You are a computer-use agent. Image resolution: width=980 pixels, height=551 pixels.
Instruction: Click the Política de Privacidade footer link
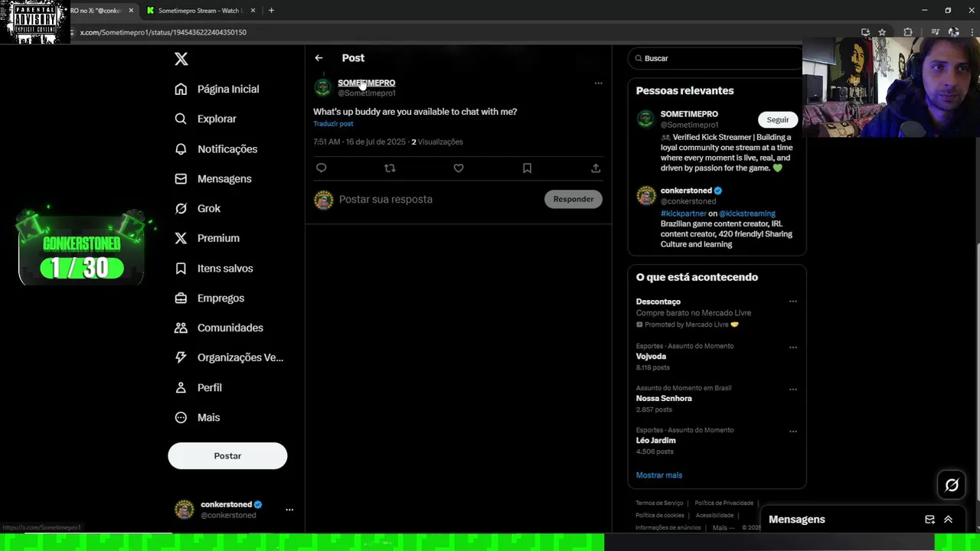tap(724, 503)
